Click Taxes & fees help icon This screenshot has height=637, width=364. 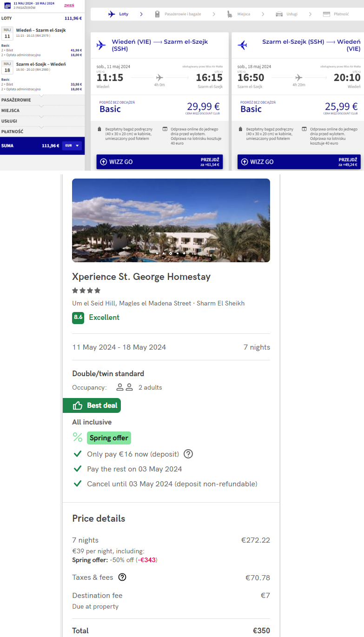122,577
